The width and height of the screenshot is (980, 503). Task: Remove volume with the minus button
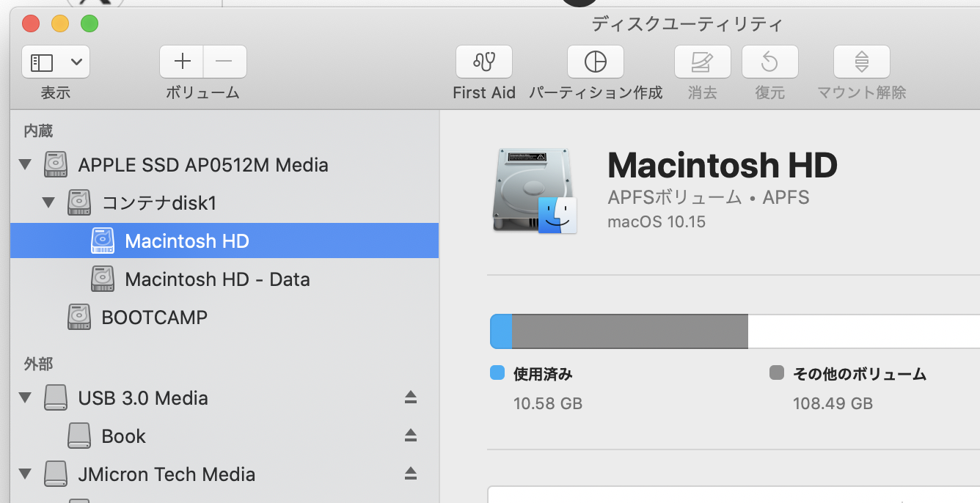click(224, 62)
